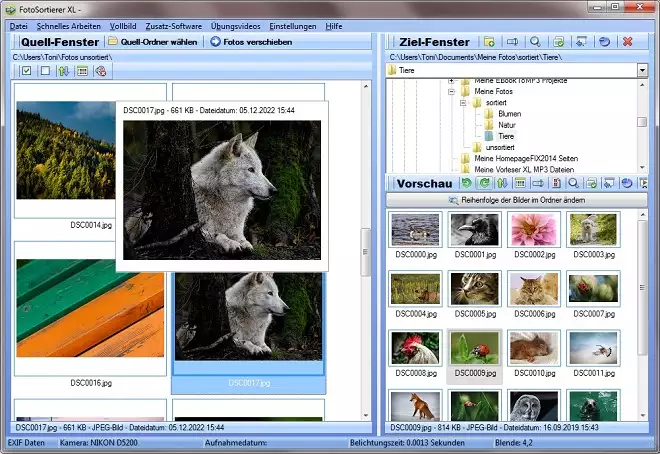Click the magnifier search icon in Ziel-Fenster toolbar
Image resolution: width=660 pixels, height=454 pixels.
(535, 42)
